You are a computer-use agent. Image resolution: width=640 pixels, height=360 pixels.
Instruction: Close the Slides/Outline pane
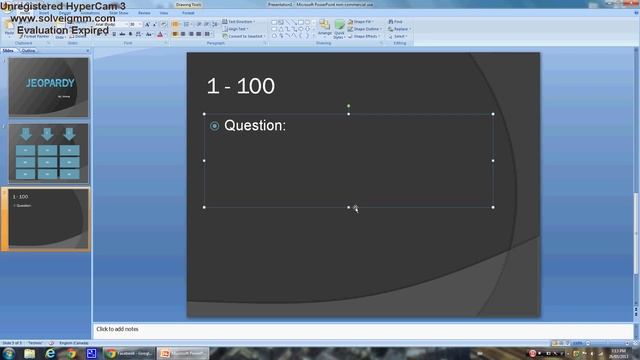click(88, 51)
